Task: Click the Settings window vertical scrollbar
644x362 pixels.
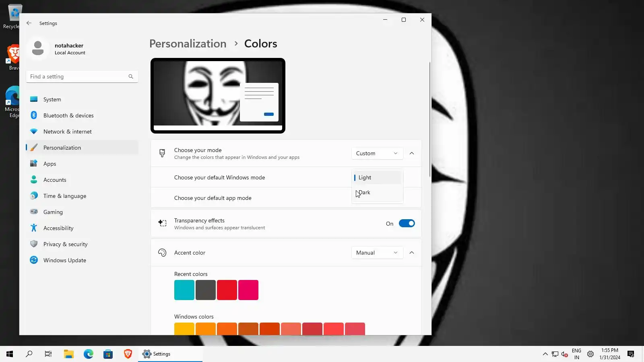Action: pyautogui.click(x=430, y=119)
